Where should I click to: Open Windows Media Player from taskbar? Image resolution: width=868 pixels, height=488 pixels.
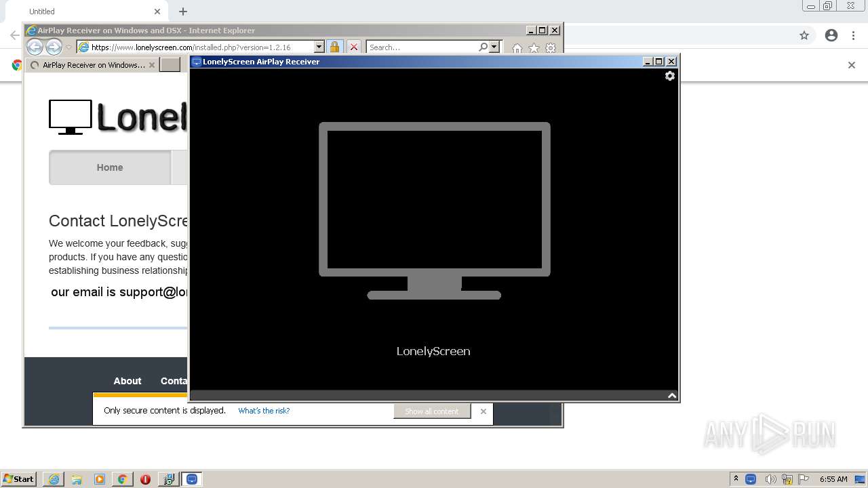click(x=100, y=479)
